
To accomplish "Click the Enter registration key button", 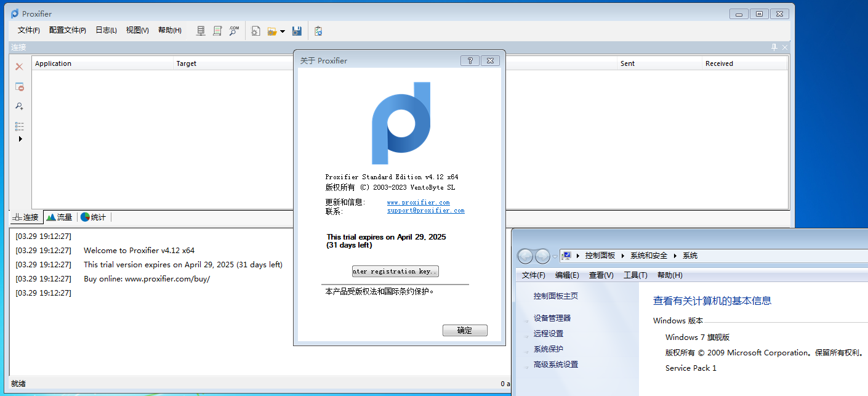I will [x=395, y=272].
